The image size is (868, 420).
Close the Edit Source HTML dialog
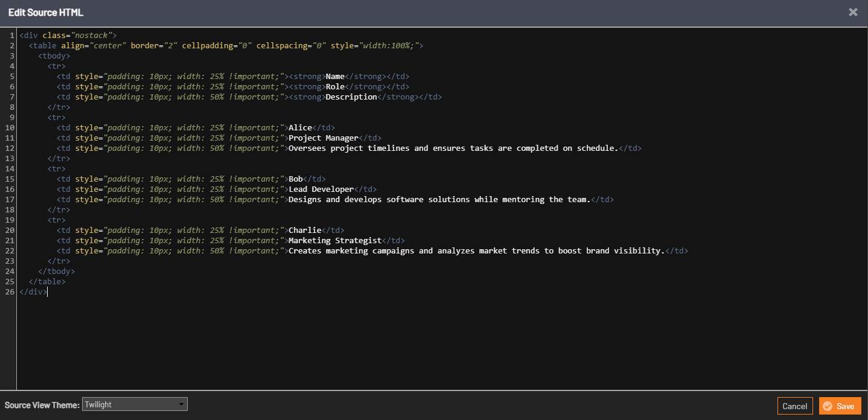click(853, 12)
